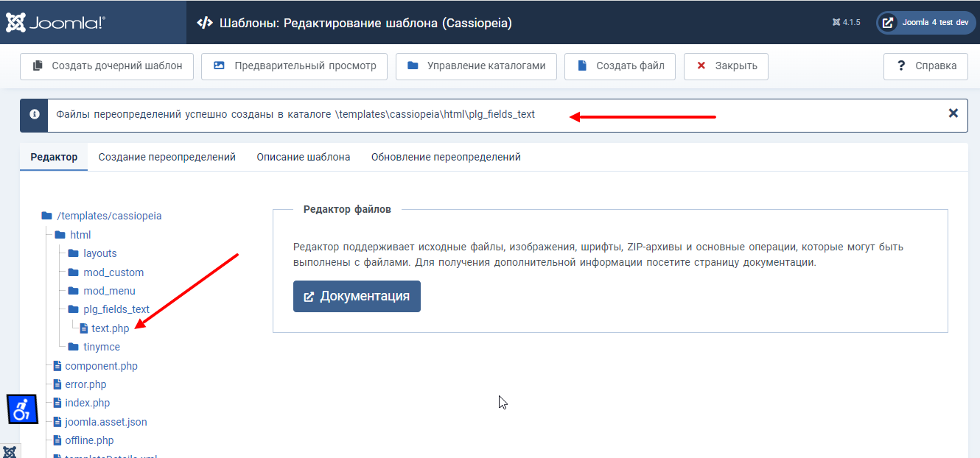Open the Joomla 4 test dev site link
Screen dimensions: 980x458
[925, 22]
